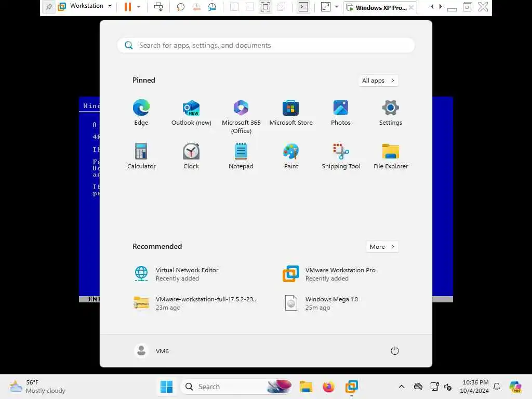Click the Windows Start button in taskbar
The height and width of the screenshot is (399, 532).
(166, 387)
